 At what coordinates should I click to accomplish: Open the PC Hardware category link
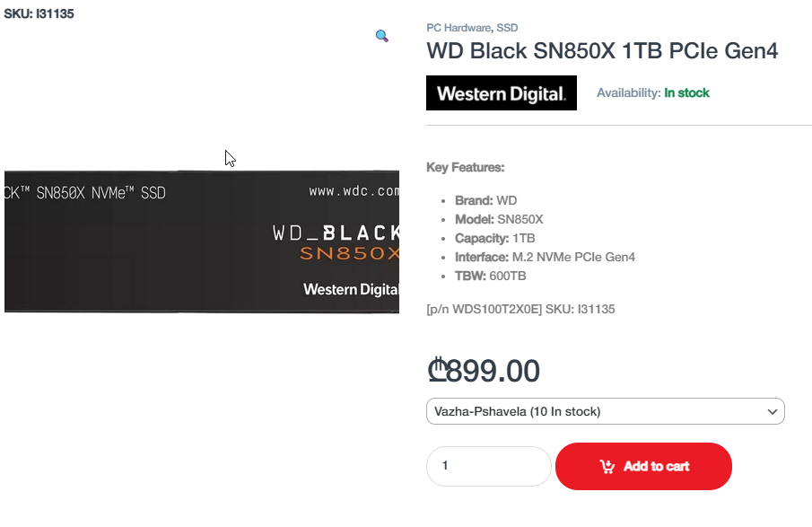(x=458, y=28)
